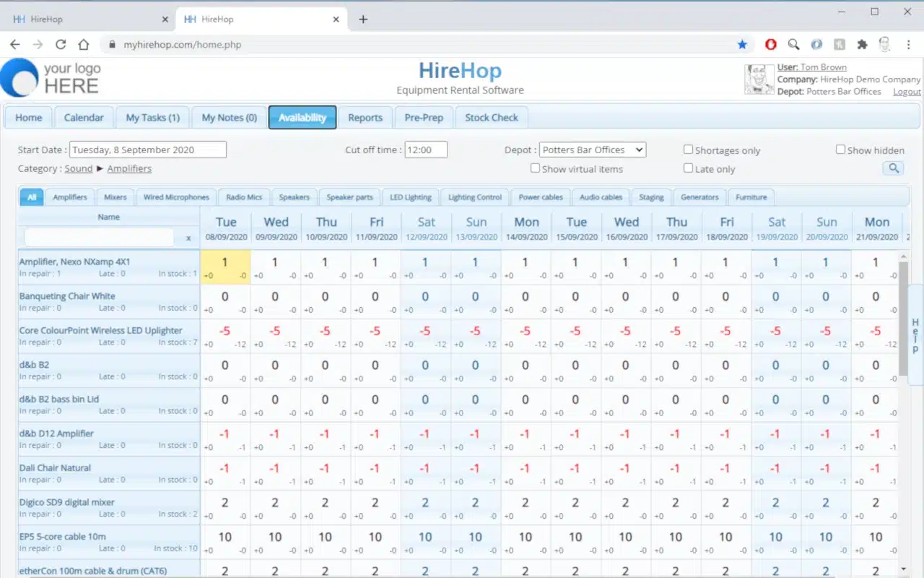Viewport: 924px width, 578px height.
Task: Filter by LED Lighting tab
Action: tap(411, 197)
